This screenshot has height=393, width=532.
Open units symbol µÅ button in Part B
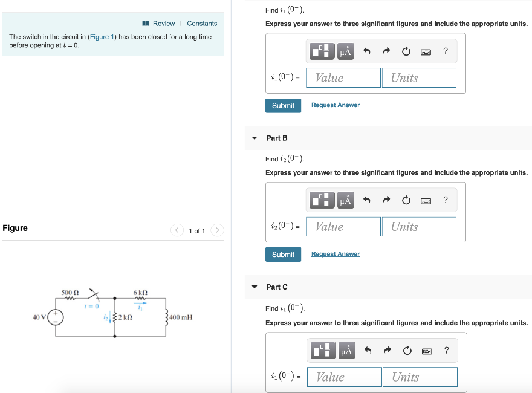pos(345,200)
